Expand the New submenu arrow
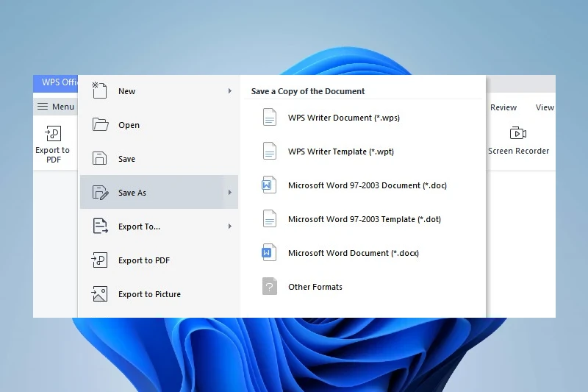 [229, 90]
